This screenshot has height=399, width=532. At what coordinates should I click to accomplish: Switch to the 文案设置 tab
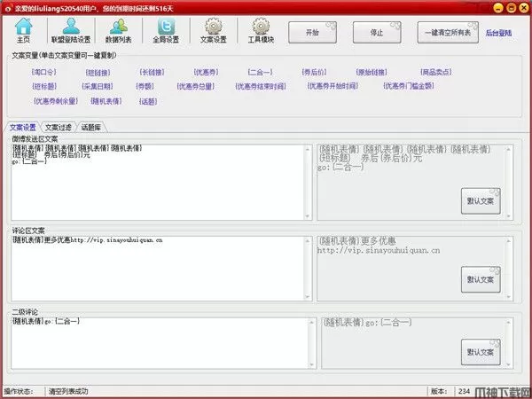coord(23,127)
